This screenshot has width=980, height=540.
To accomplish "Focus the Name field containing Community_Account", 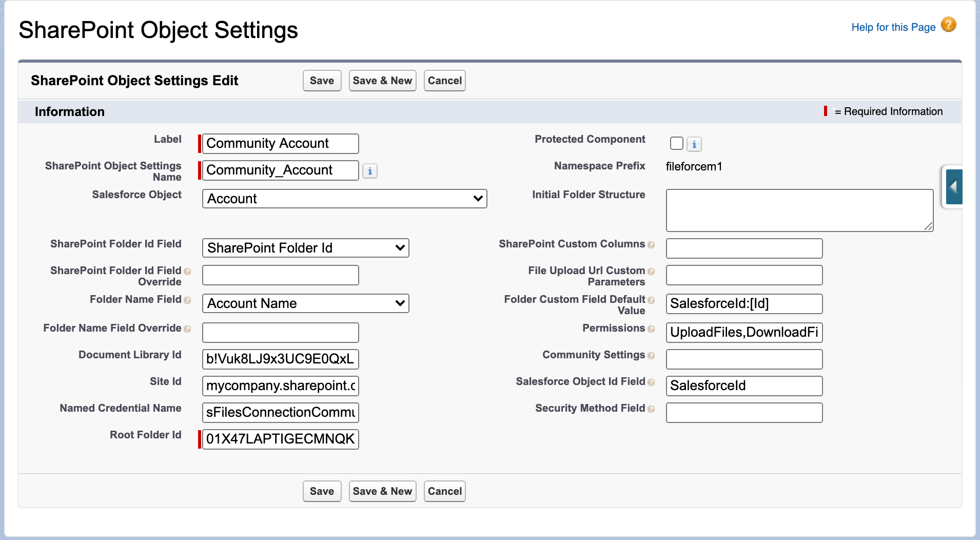I will point(280,170).
